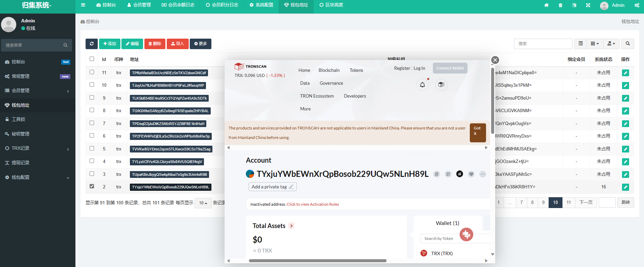This screenshot has width=644, height=267.
Task: Click the green edit icon for row 11
Action: 625,73
